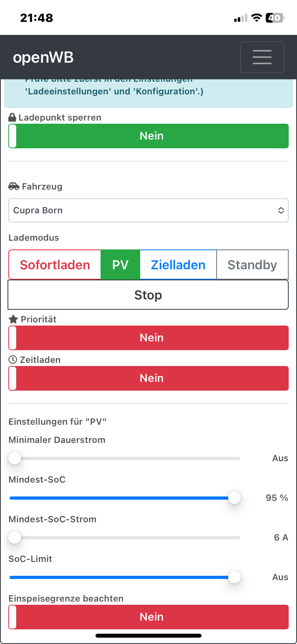Open the hamburger navigation menu
Screen dimensions: 297x644
tap(262, 57)
